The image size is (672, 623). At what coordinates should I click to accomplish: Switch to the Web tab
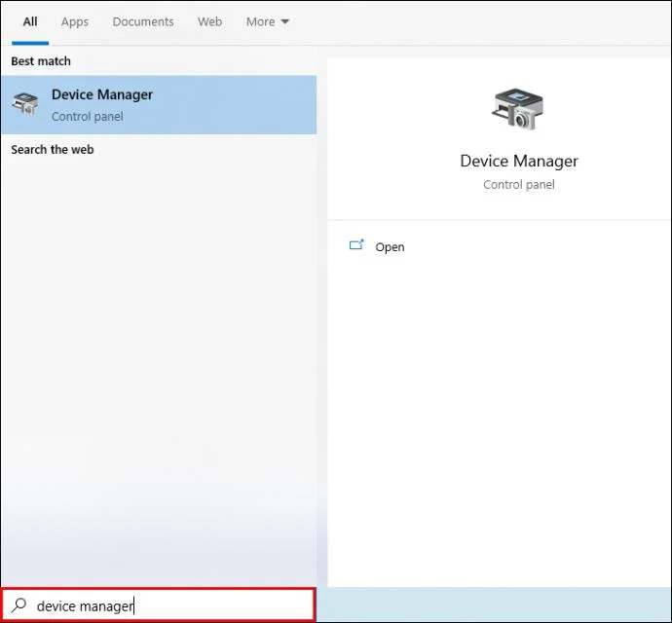click(x=209, y=21)
